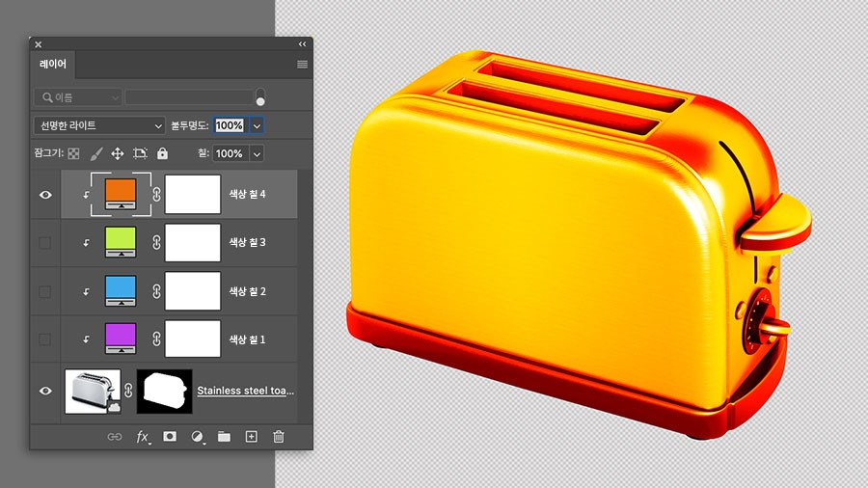Select layer name 색상 칠 4
Viewport: 868px width, 488px height.
(x=248, y=194)
